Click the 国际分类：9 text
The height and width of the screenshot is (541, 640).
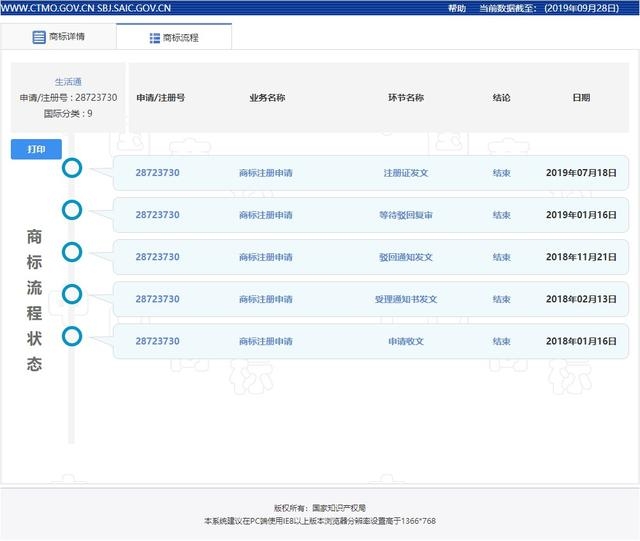click(x=68, y=114)
